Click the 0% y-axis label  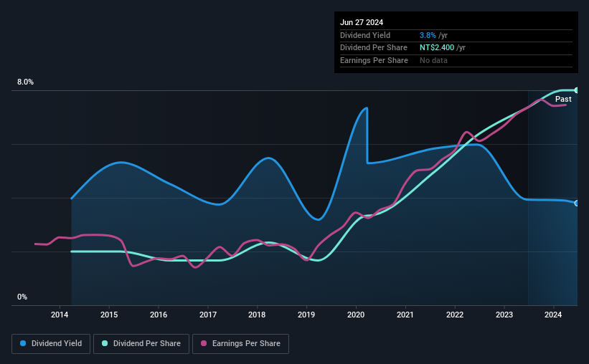coord(22,297)
